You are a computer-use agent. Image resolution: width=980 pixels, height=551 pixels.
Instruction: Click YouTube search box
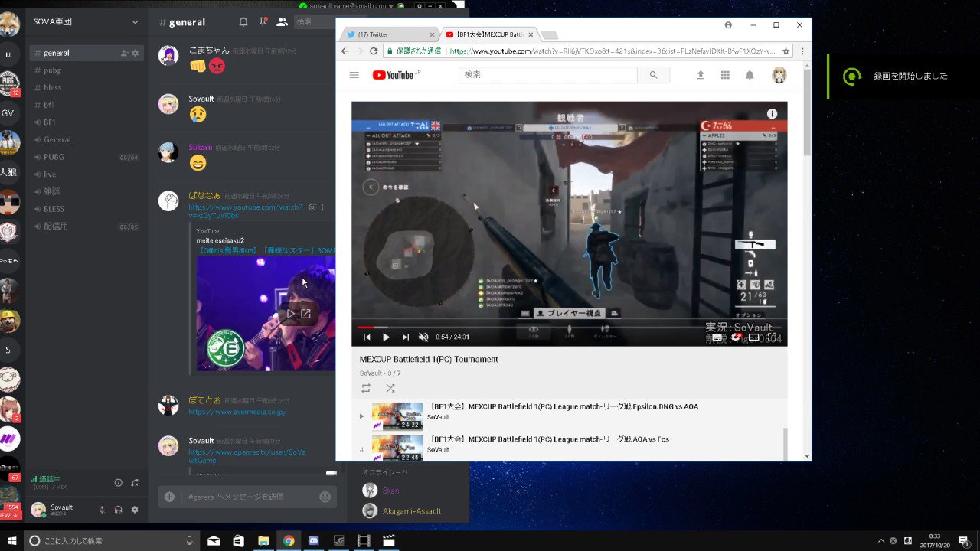[x=548, y=75]
